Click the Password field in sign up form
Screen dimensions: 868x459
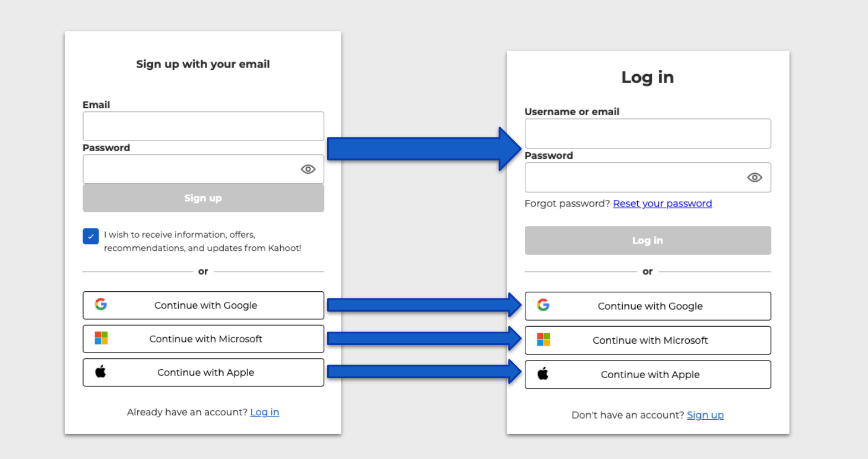(x=203, y=169)
